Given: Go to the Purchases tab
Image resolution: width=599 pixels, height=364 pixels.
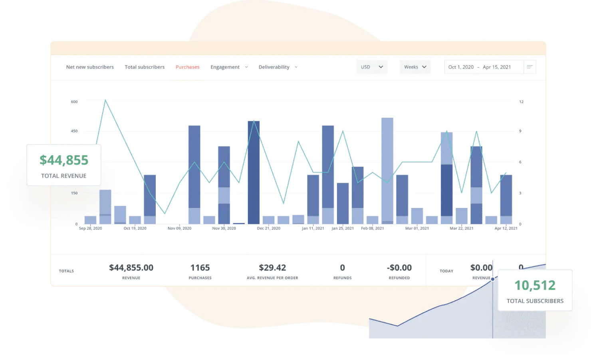Looking at the screenshot, I should pos(187,67).
